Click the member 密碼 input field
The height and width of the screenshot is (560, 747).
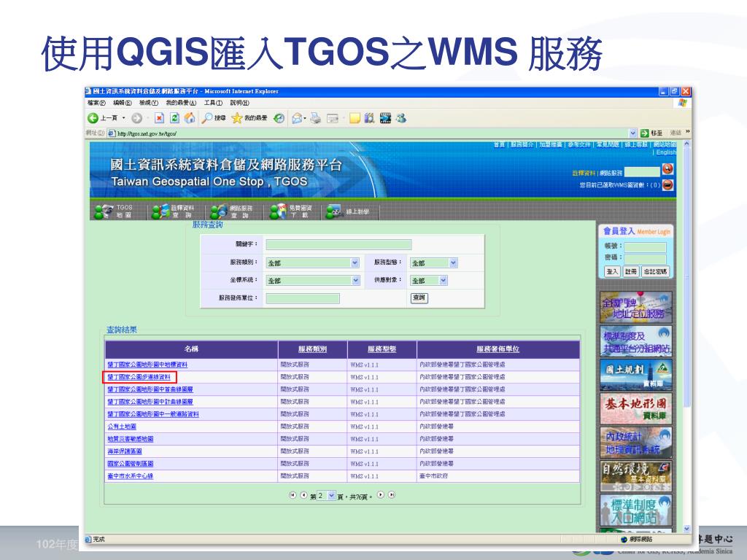pyautogui.click(x=645, y=258)
